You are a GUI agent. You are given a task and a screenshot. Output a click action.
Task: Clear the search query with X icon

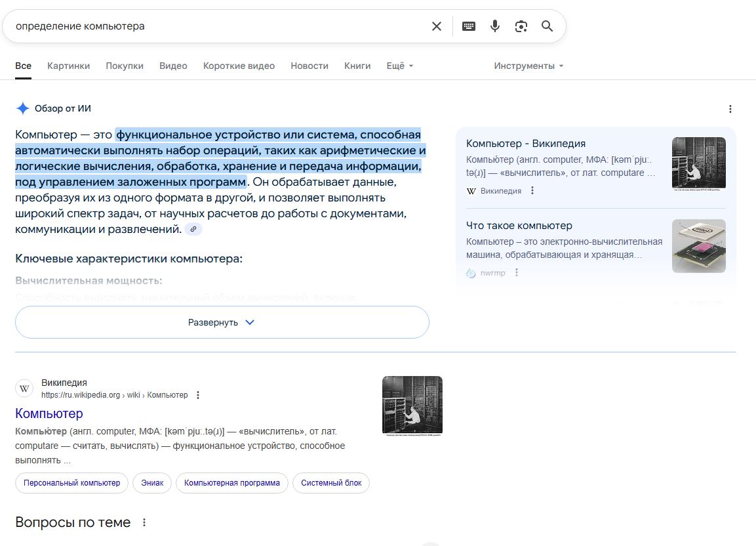tap(437, 26)
